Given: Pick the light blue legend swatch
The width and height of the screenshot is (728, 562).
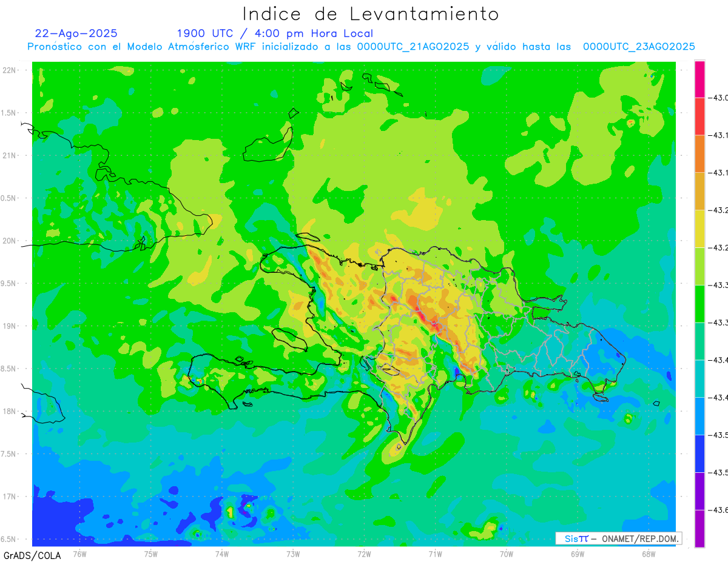Looking at the screenshot, I should tap(699, 416).
